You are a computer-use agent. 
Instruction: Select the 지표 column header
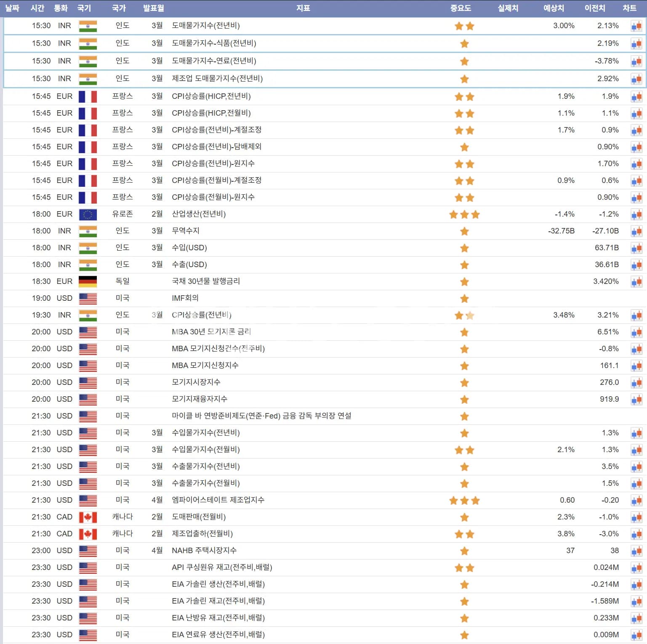click(303, 8)
